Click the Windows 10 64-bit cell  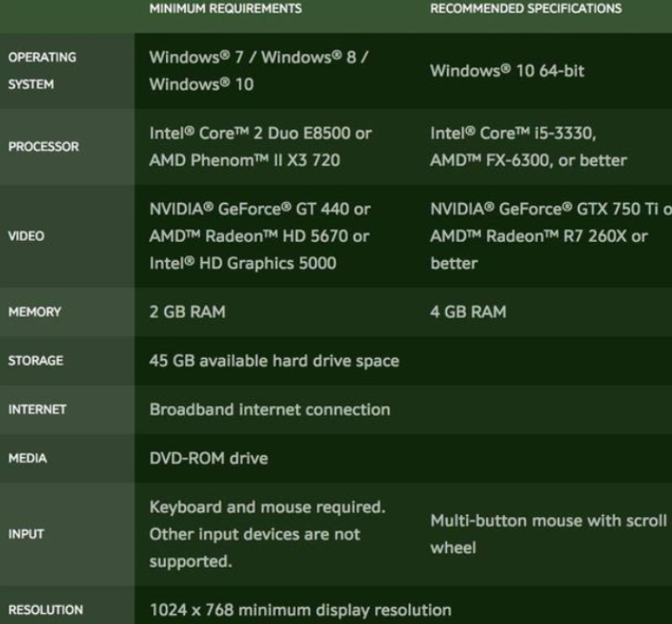click(x=507, y=71)
